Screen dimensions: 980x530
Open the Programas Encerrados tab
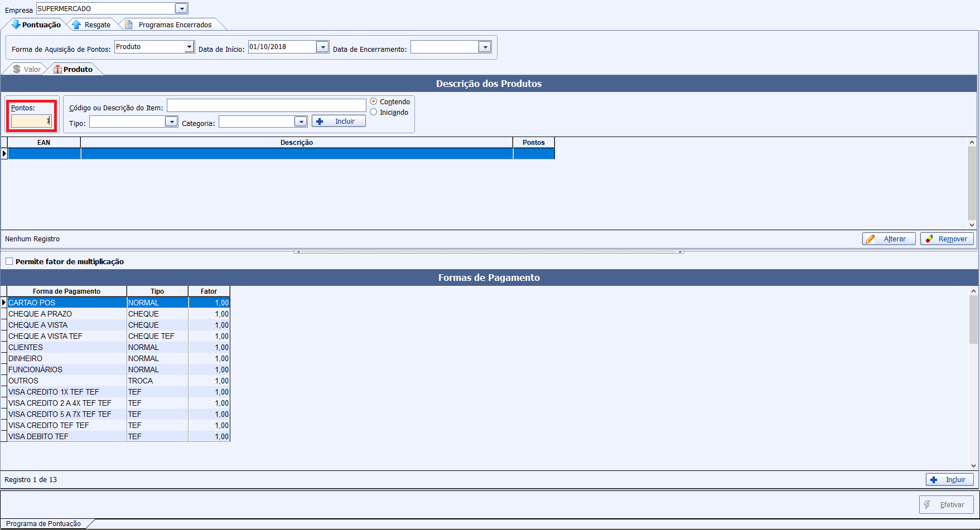(x=175, y=25)
